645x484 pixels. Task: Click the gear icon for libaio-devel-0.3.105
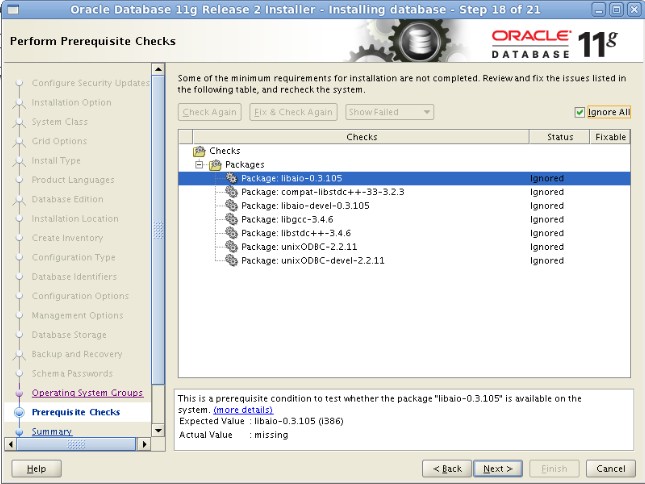232,205
